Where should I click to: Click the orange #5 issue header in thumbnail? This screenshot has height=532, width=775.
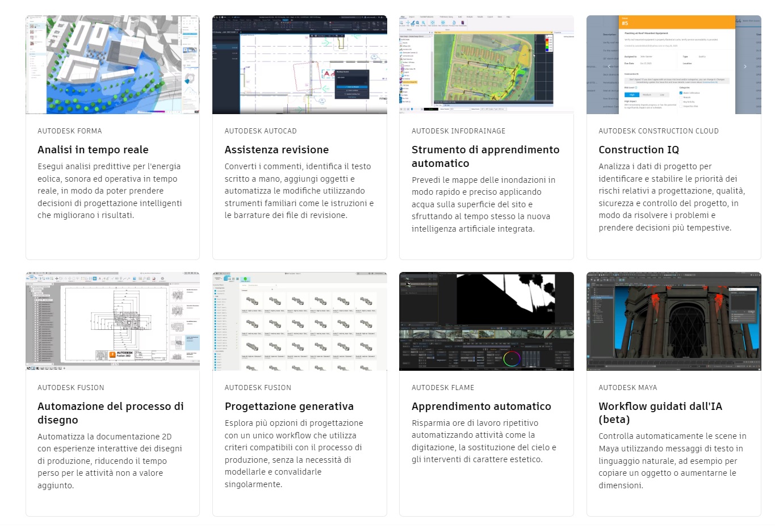[x=677, y=22]
